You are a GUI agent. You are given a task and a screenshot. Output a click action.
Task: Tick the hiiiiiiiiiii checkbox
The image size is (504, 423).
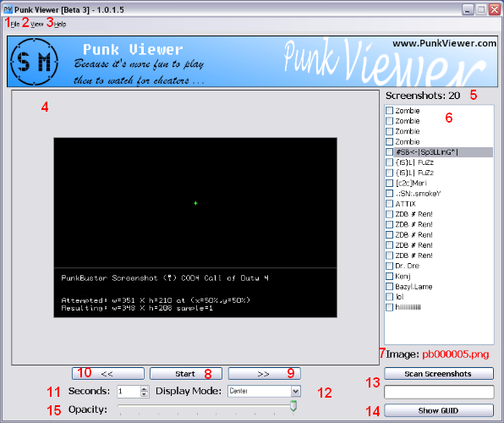click(x=389, y=307)
